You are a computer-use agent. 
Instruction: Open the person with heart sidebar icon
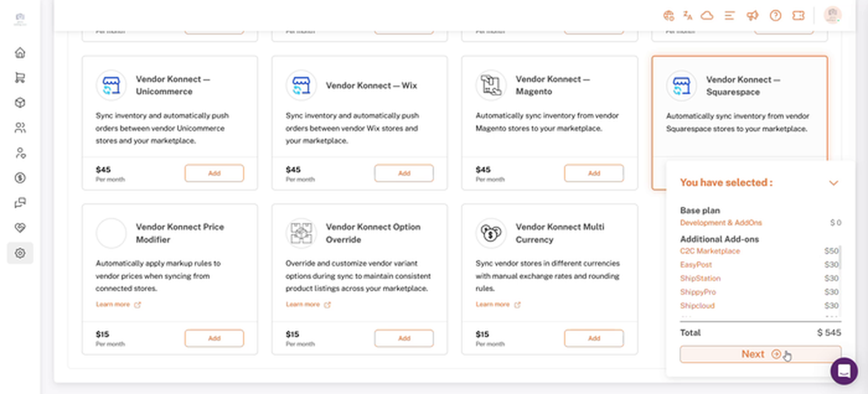coord(20,153)
